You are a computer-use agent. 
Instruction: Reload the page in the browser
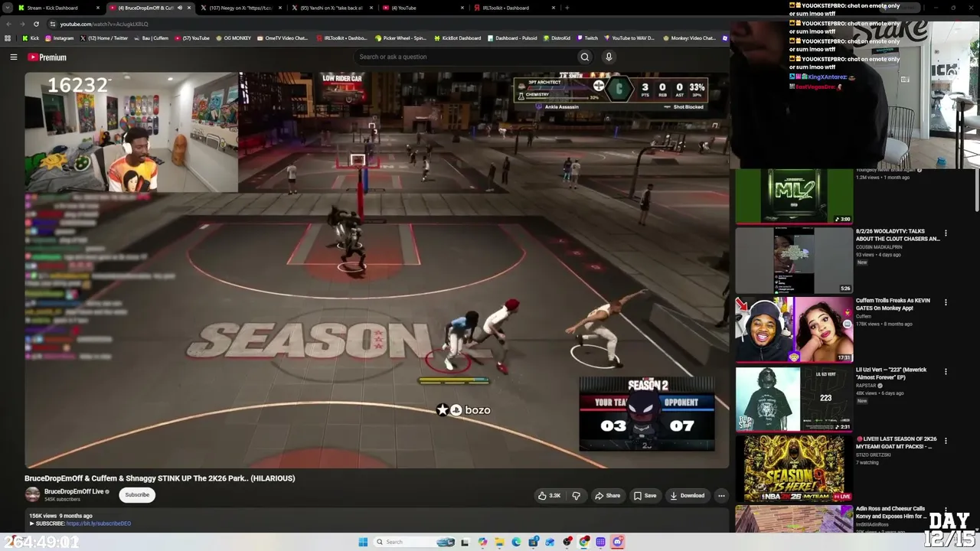click(36, 24)
